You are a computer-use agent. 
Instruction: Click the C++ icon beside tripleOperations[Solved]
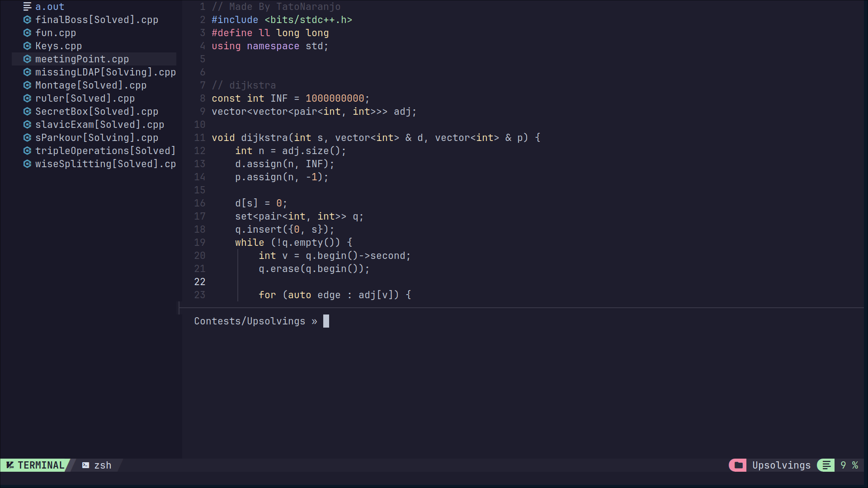click(27, 151)
